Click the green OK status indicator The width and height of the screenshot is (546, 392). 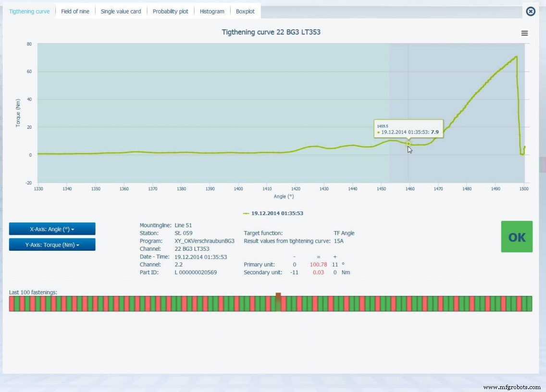point(517,236)
